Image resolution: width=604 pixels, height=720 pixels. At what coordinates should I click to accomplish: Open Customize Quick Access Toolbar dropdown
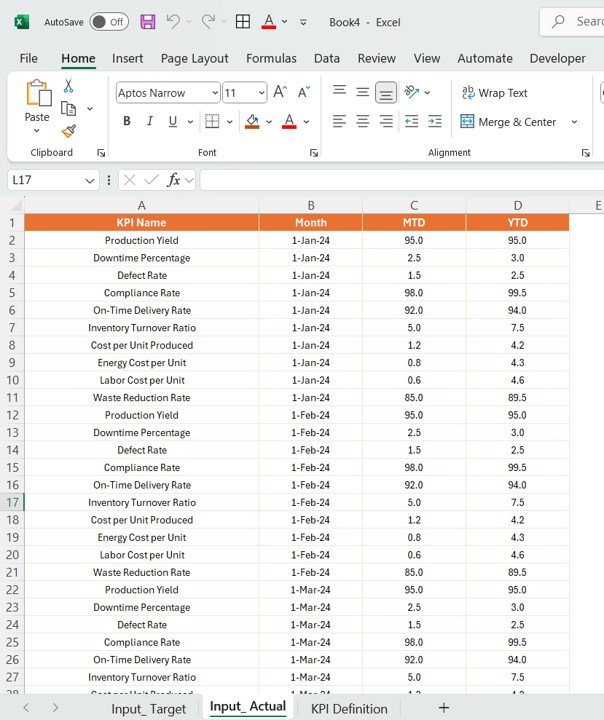point(303,22)
